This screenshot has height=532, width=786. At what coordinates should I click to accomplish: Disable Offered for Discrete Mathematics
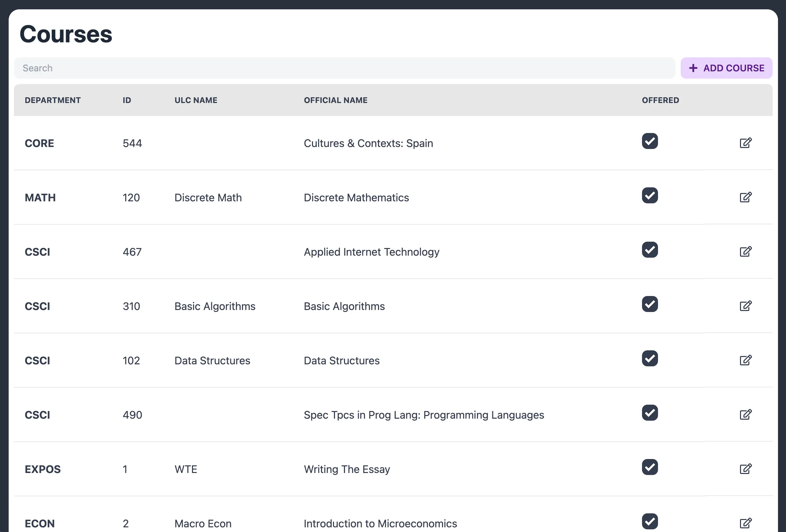(x=650, y=195)
